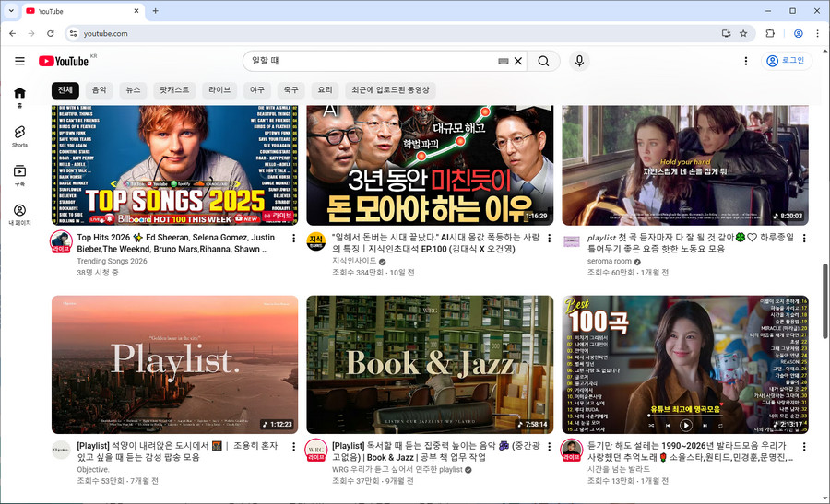Open the tab search dropdown arrow
Screen dimensions: 830x504
[11, 10]
